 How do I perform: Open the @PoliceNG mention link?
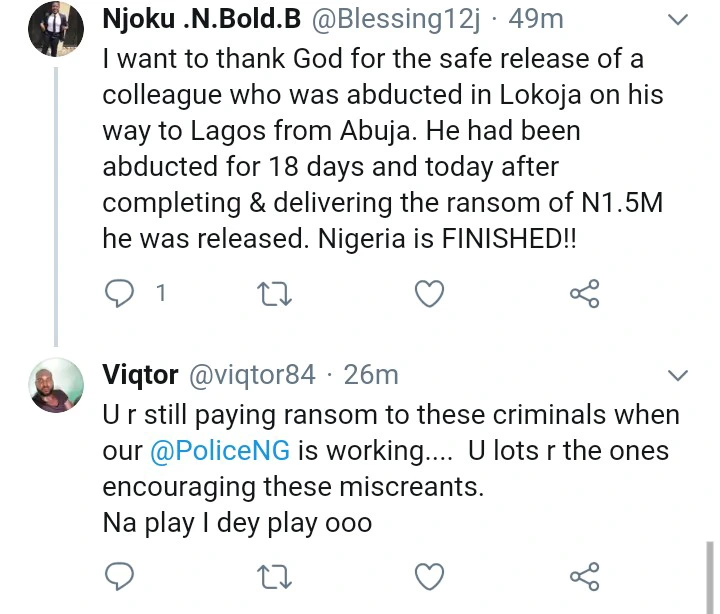coord(220,451)
